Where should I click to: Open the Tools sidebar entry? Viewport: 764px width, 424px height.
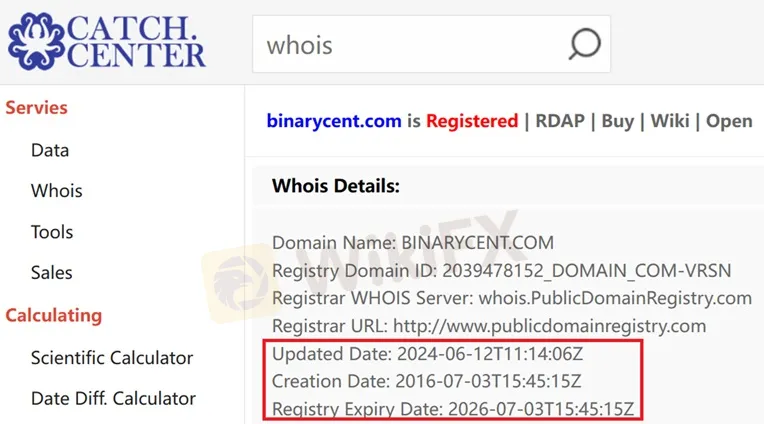[x=52, y=232]
